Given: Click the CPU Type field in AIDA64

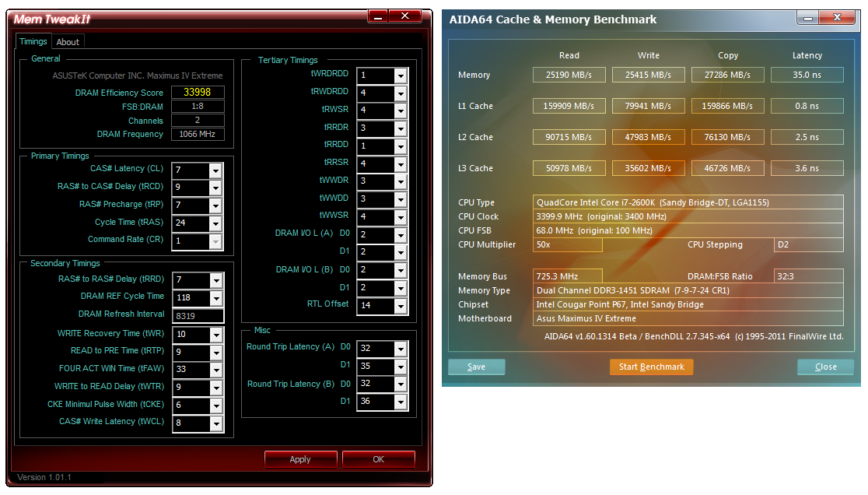Looking at the screenshot, I should (x=688, y=202).
